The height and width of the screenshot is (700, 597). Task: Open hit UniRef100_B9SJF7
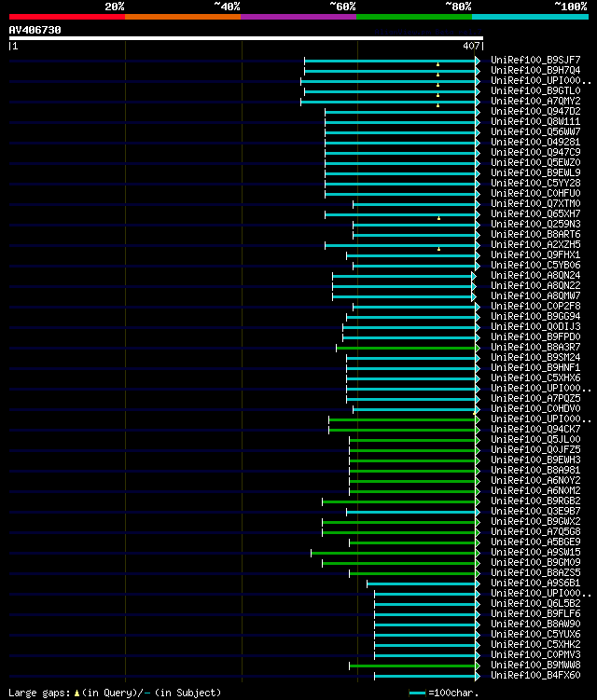535,60
